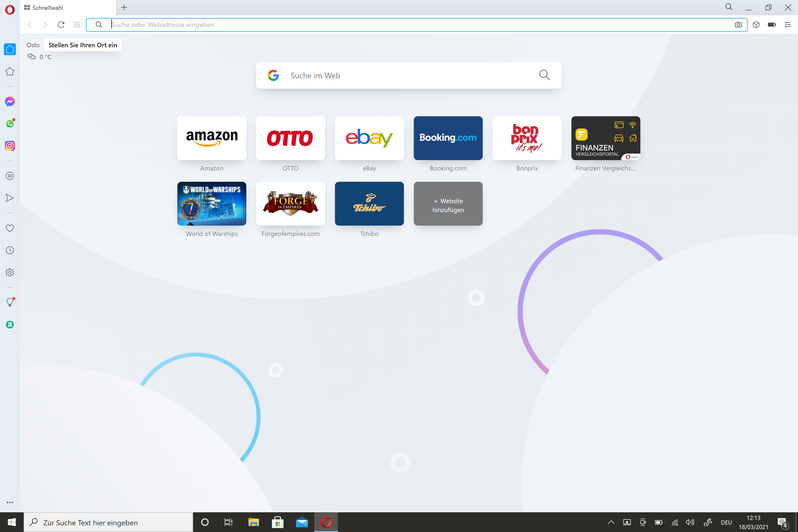This screenshot has width=798, height=532.
Task: Open settings gear in sidebar
Action: tap(10, 272)
